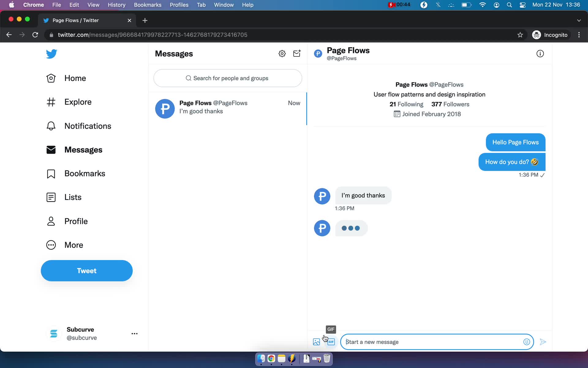
Task: Open the emoji picker in message box
Action: (526, 342)
